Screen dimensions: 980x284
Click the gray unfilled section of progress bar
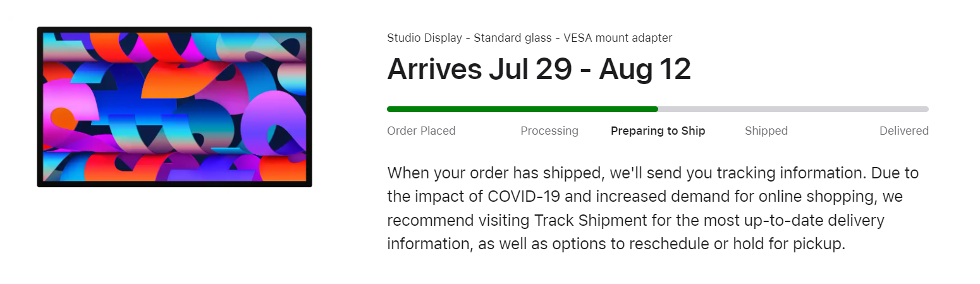pos(793,109)
